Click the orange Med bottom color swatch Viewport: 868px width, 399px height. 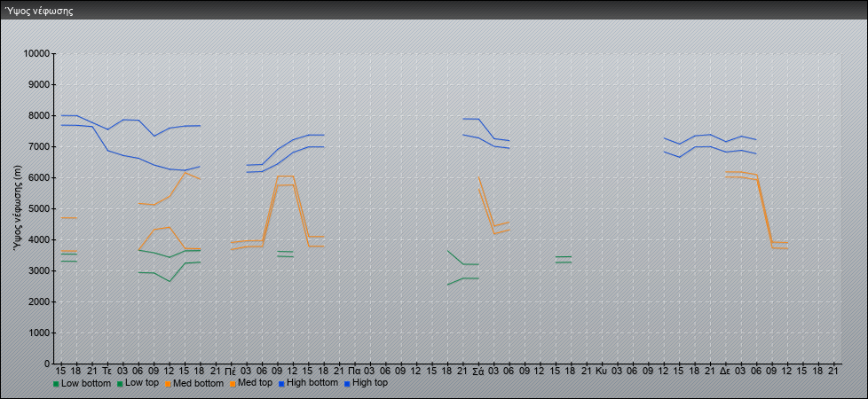[167, 384]
